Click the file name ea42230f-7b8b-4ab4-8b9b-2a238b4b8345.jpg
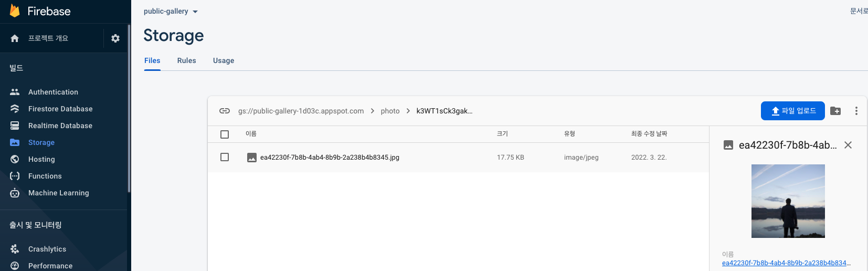The height and width of the screenshot is (271, 868). click(x=330, y=158)
